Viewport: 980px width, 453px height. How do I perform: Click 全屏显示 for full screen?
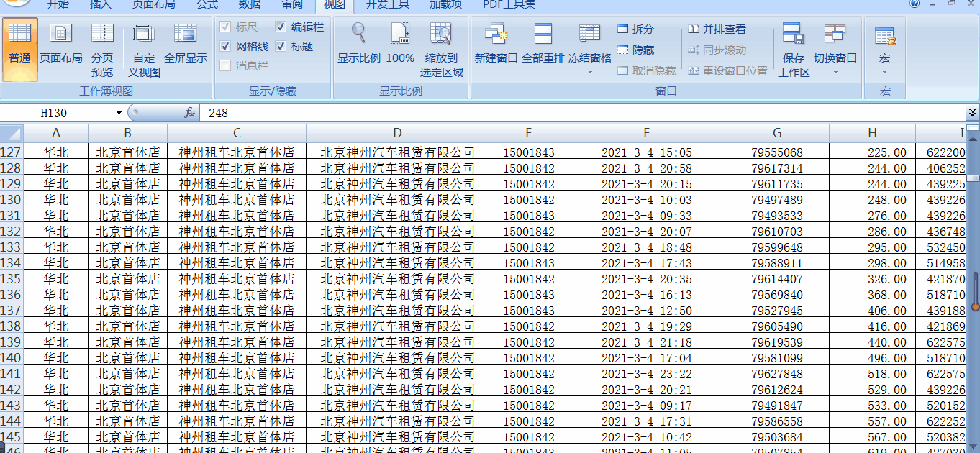(x=186, y=50)
